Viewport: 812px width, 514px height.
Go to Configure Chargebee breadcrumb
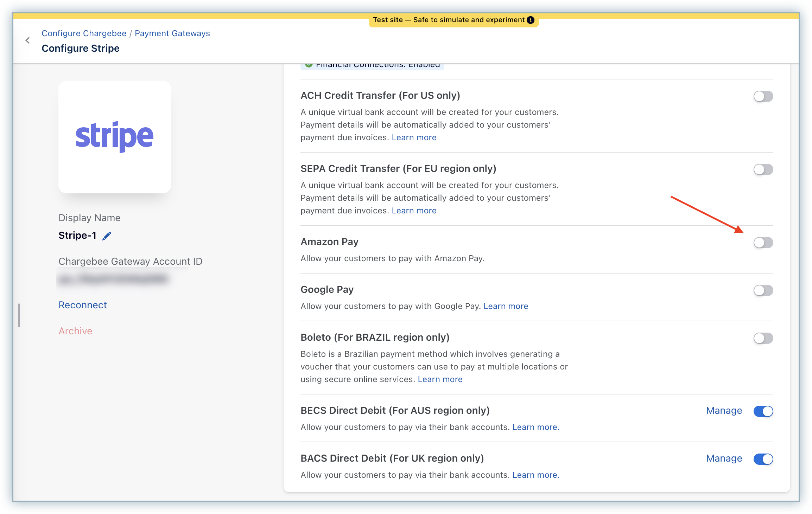(84, 33)
